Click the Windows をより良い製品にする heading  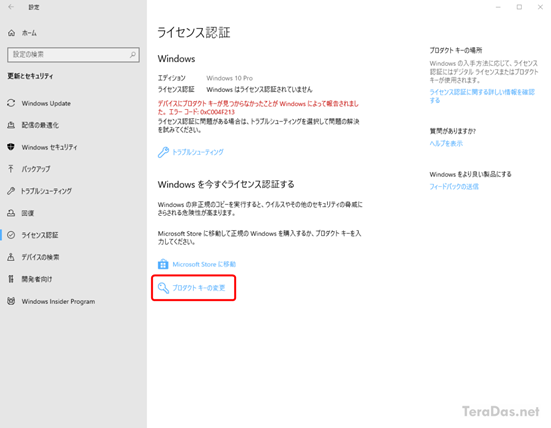[x=470, y=174]
